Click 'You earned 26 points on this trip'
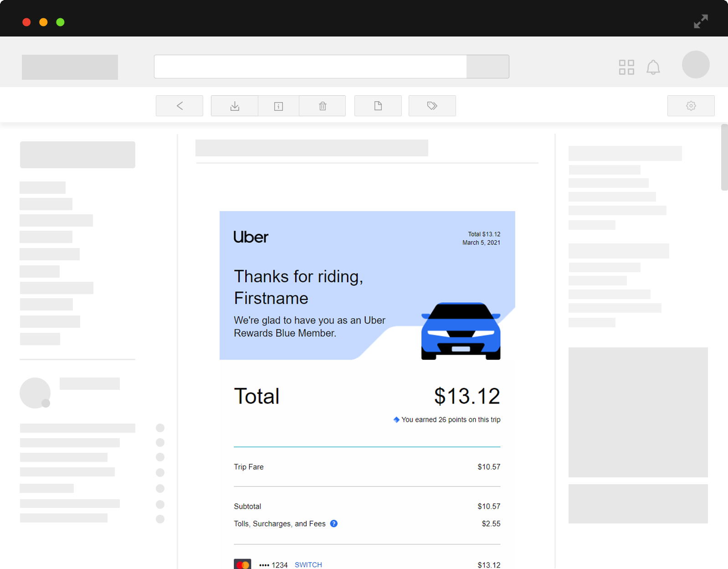 point(451,419)
